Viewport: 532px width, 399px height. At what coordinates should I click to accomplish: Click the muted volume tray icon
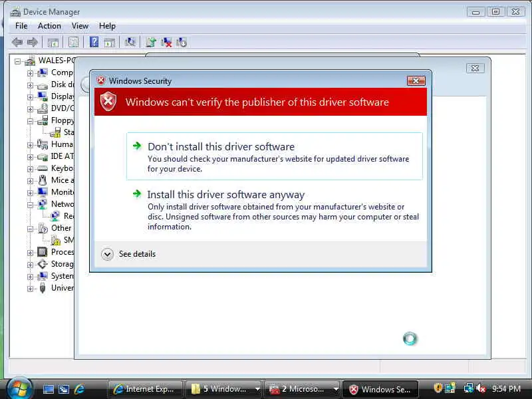[481, 388]
